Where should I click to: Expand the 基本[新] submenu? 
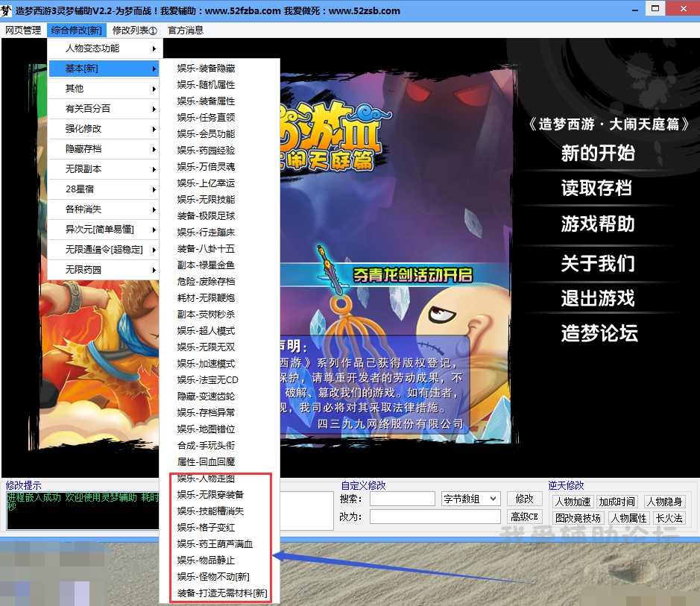coord(104,69)
